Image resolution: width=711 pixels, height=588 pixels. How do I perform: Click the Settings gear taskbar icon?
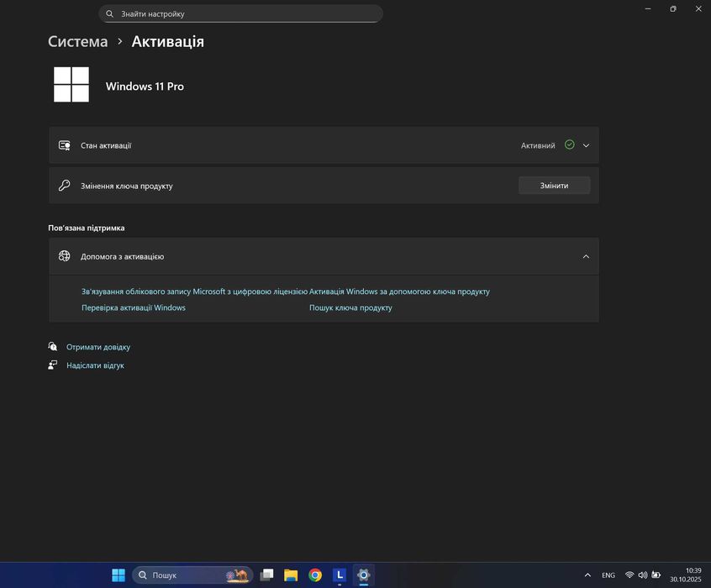click(x=364, y=575)
